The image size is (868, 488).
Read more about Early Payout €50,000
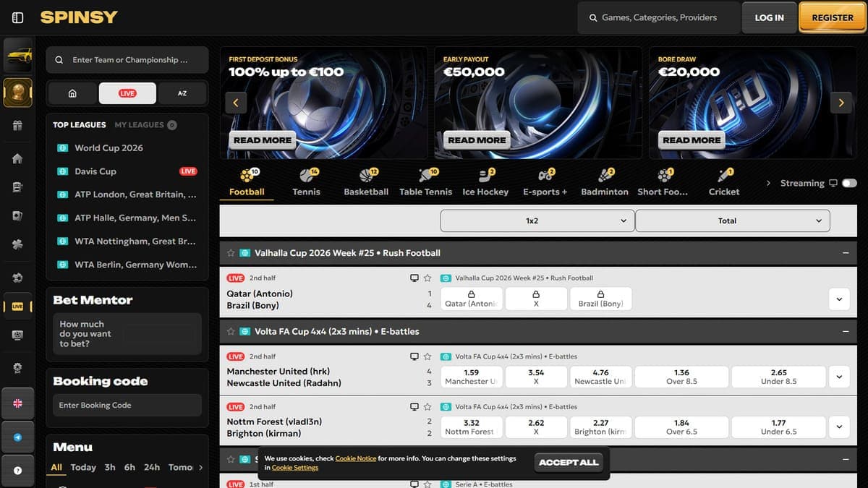click(477, 140)
